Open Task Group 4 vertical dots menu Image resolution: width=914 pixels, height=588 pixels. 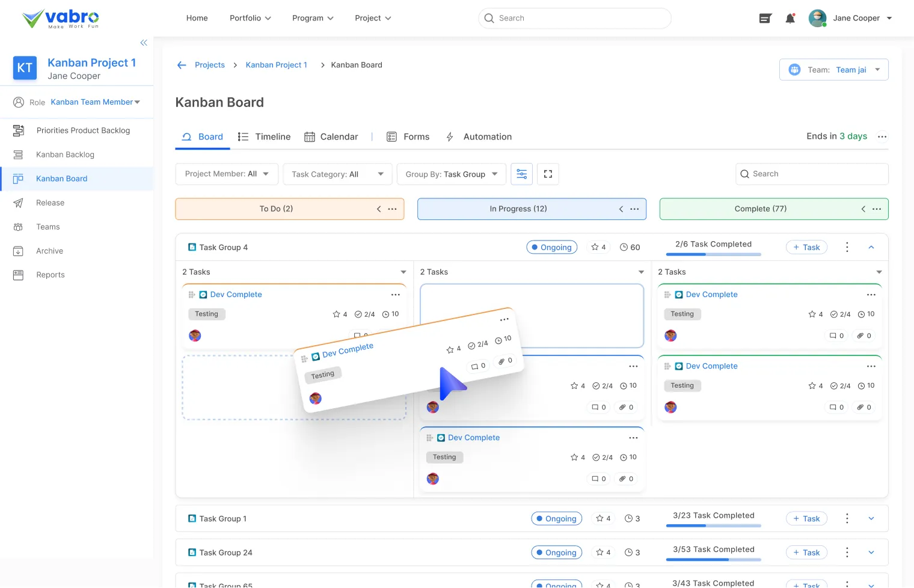click(x=847, y=247)
